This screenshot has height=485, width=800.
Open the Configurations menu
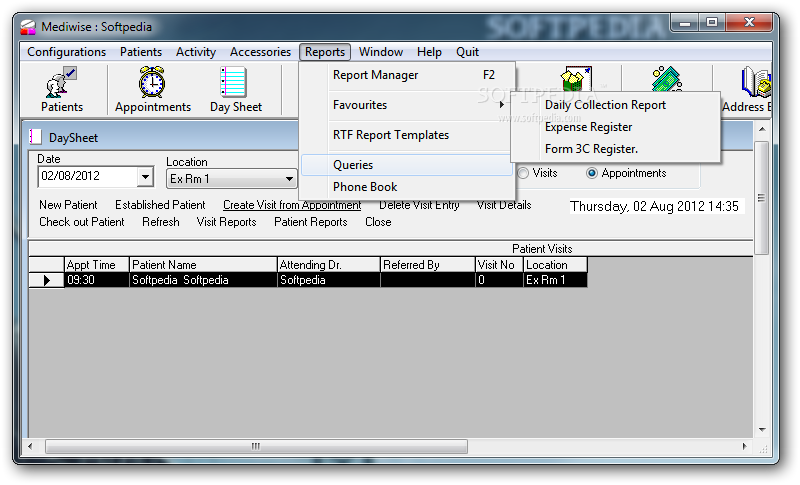(x=66, y=52)
